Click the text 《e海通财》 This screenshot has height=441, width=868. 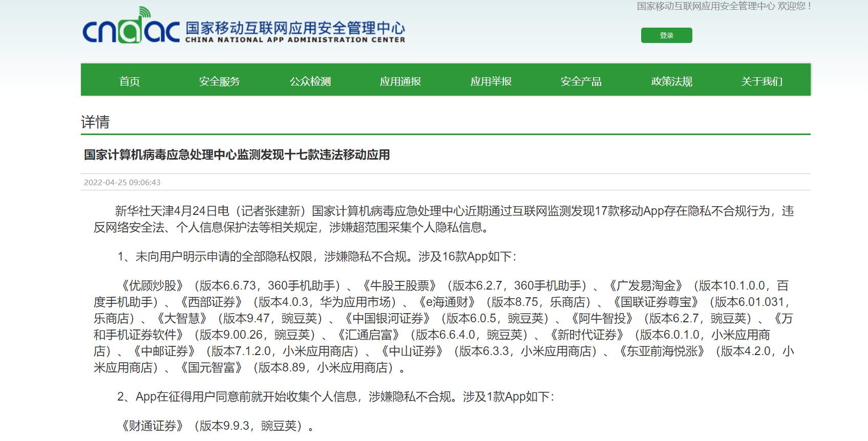click(447, 302)
